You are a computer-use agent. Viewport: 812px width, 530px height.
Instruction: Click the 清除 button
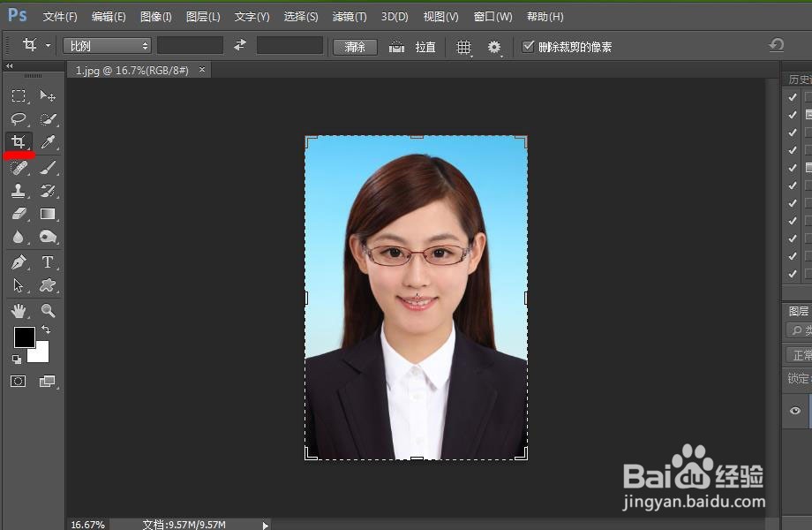[355, 47]
